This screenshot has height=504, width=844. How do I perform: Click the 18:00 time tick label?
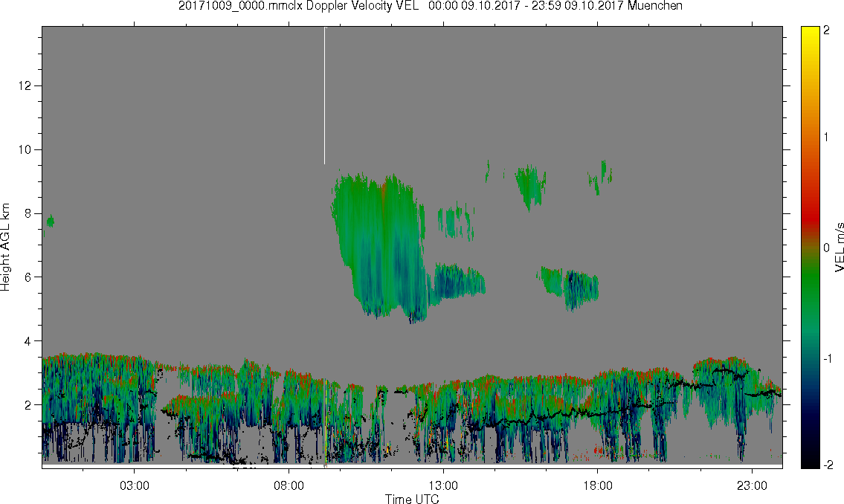597,486
